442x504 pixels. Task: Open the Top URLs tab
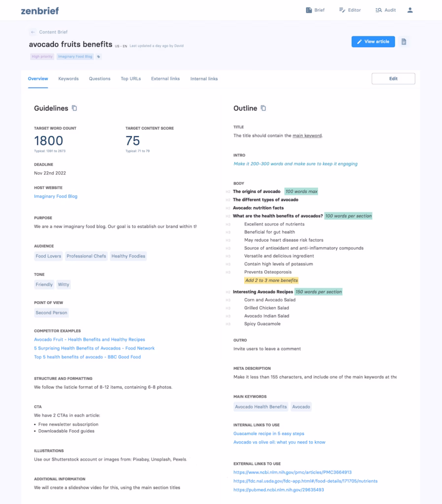click(x=131, y=79)
